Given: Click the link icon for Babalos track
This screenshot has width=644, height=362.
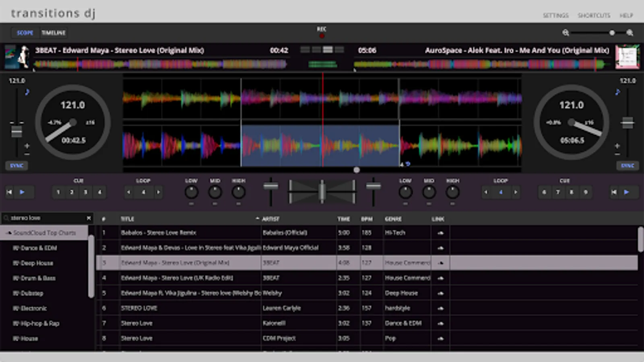Looking at the screenshot, I should [x=440, y=233].
